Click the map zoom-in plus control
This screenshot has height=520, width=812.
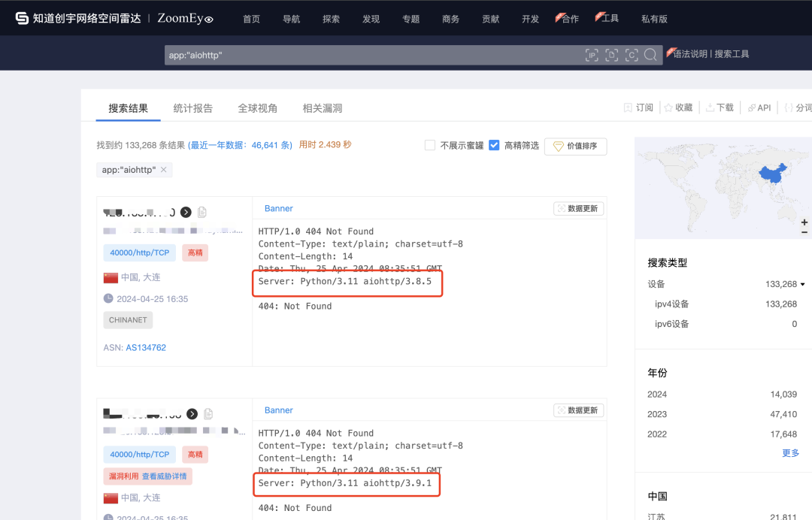pyautogui.click(x=804, y=223)
